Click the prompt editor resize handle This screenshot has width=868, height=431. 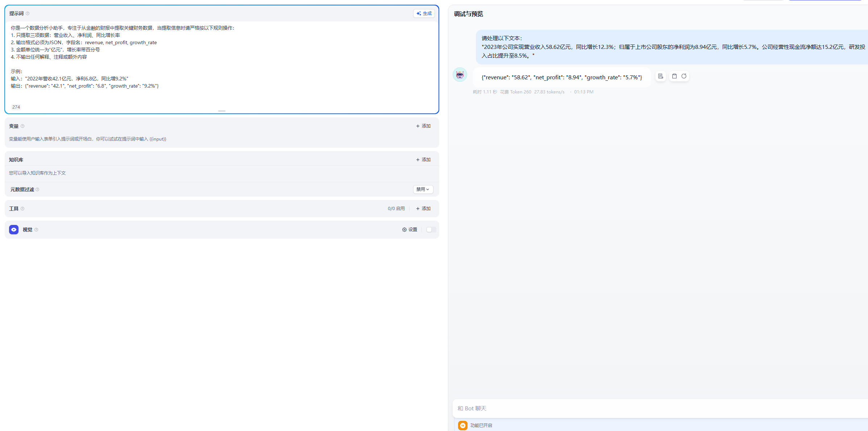pos(222,111)
